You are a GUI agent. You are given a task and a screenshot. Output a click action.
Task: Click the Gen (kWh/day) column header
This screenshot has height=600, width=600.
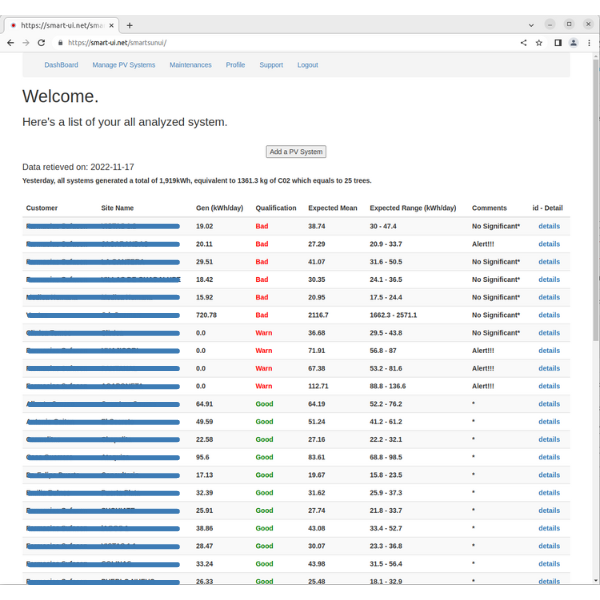click(220, 208)
